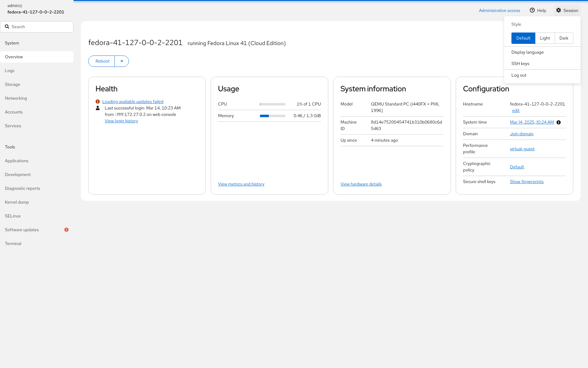Screen dimensions: 588x368
Task: Click the '4 minutes ago' uptime value
Action: coord(384,140)
